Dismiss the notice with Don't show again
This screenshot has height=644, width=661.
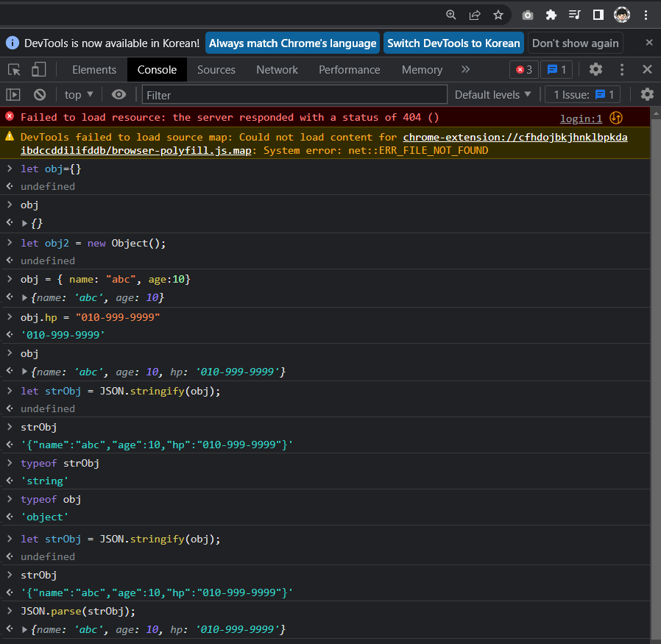(x=575, y=43)
